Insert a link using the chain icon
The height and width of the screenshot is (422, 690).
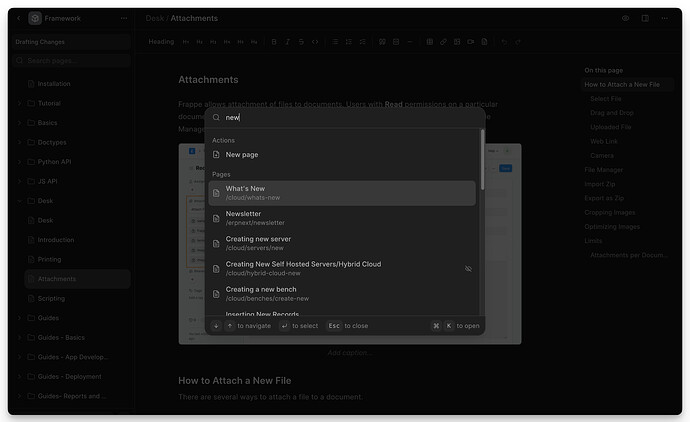coord(443,42)
